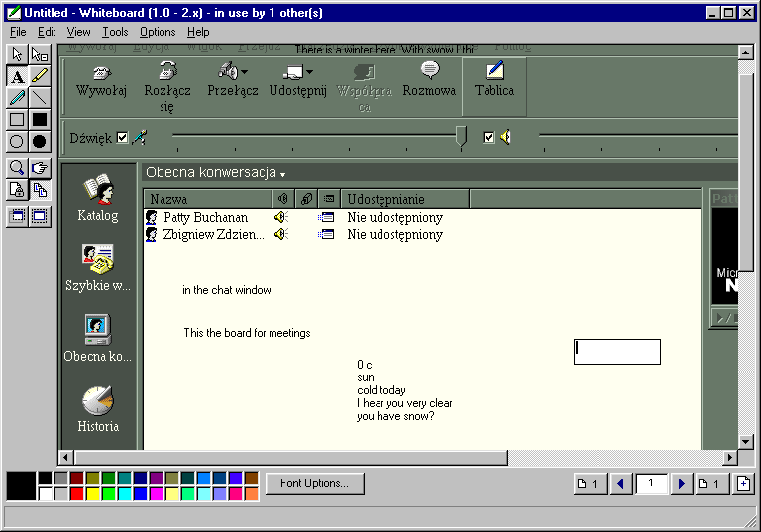Pick the Pen drawing tool
The height and width of the screenshot is (532, 761).
click(17, 98)
